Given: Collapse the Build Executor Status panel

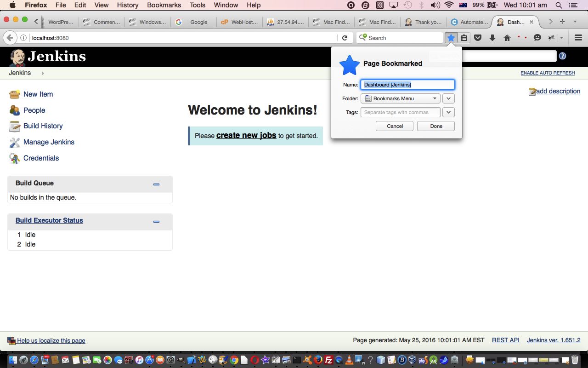Looking at the screenshot, I should tap(156, 221).
